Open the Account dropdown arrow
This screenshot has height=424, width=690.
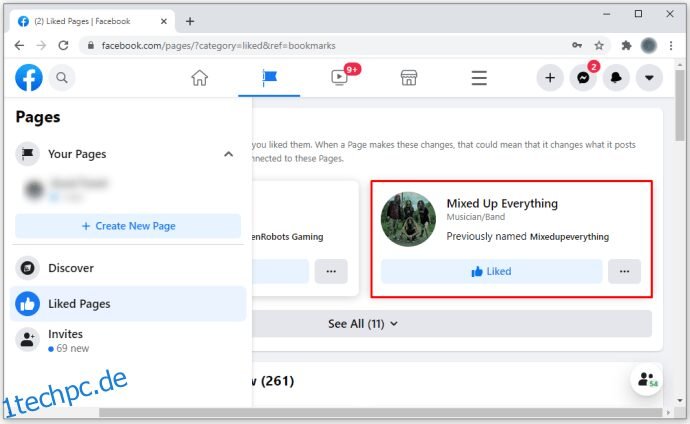649,78
